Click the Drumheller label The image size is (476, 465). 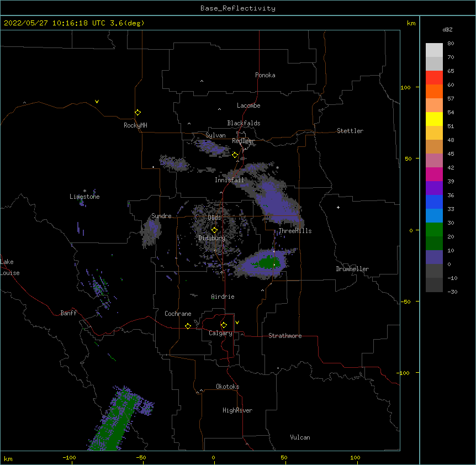(x=352, y=269)
